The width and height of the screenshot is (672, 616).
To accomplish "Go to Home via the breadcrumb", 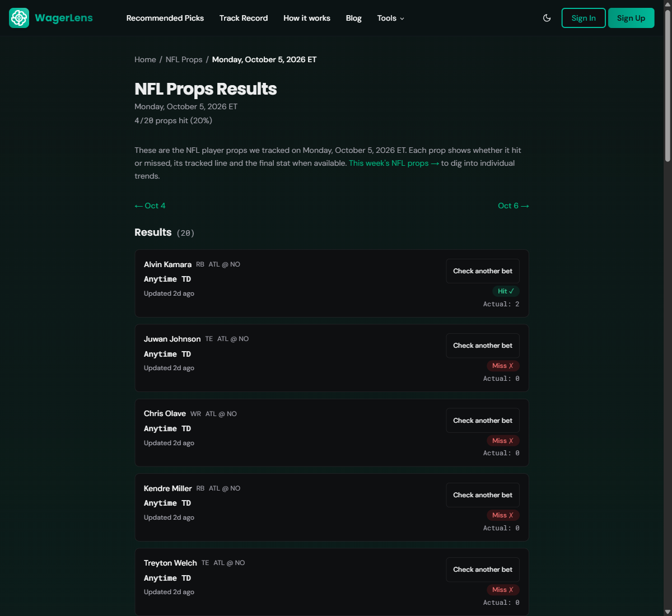I will pos(145,59).
